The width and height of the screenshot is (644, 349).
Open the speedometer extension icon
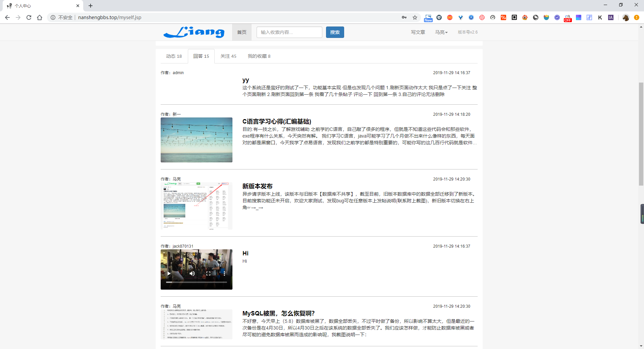pyautogui.click(x=493, y=17)
